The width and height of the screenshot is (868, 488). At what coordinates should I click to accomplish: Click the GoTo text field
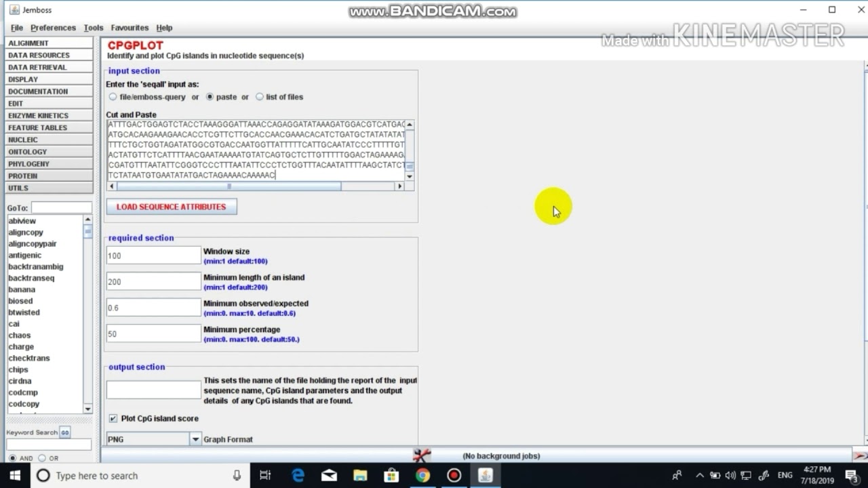tap(61, 207)
